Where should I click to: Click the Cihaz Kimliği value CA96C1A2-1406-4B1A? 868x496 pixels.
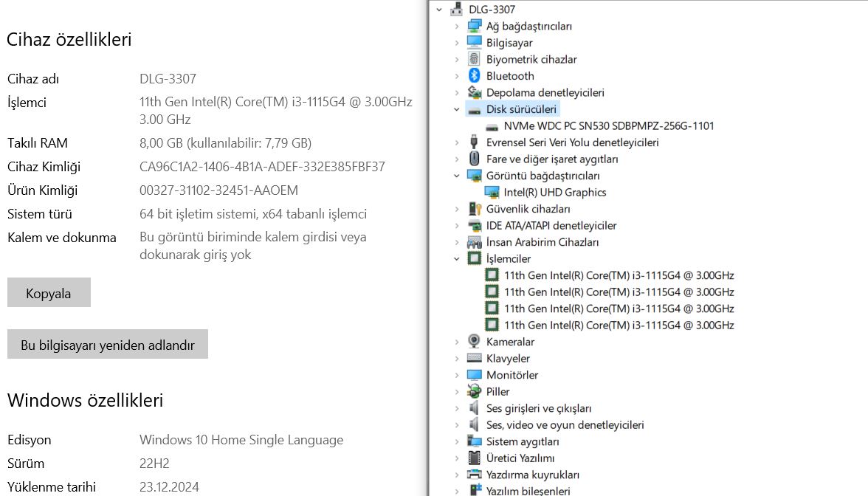coord(262,167)
